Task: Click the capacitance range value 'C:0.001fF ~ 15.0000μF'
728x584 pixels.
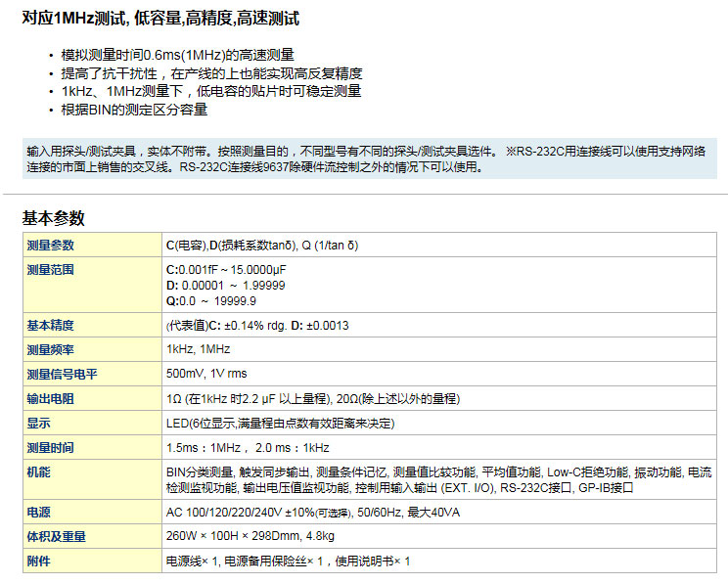Action: point(226,269)
